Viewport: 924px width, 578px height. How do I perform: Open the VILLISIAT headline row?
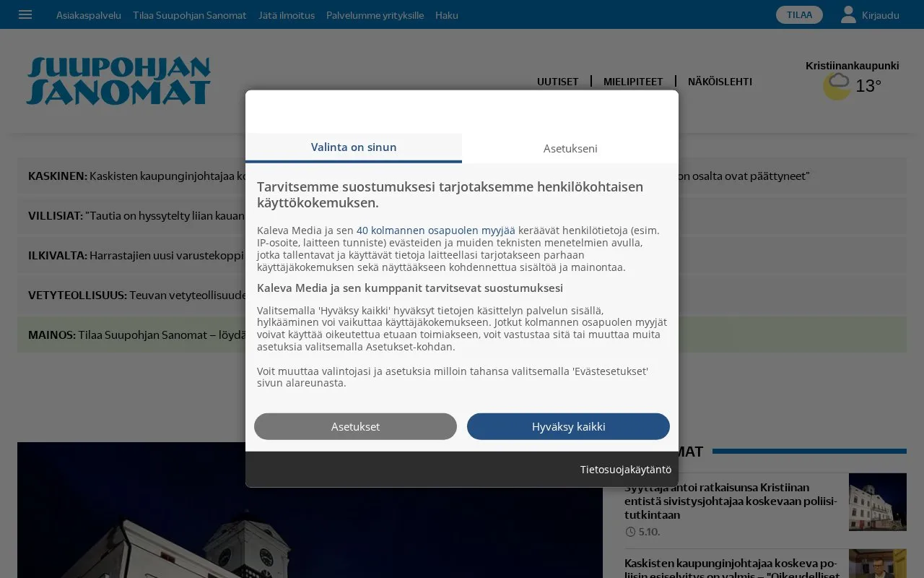click(462, 215)
